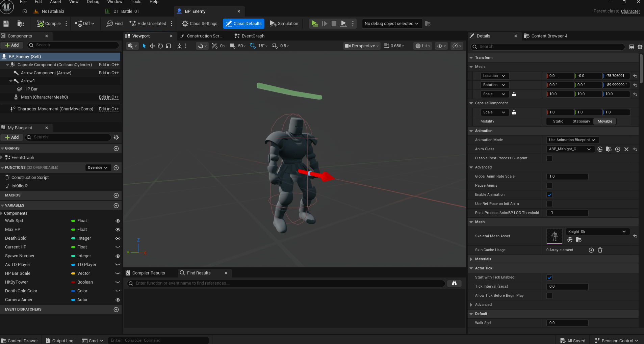Open the DT_Battle_01 document tab
The image size is (644, 344).
[x=123, y=11]
